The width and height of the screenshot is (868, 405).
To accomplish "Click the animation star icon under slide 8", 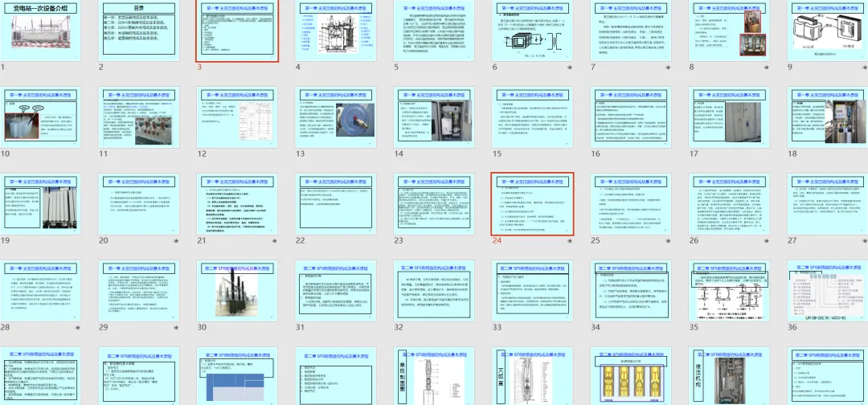I will click(x=767, y=67).
